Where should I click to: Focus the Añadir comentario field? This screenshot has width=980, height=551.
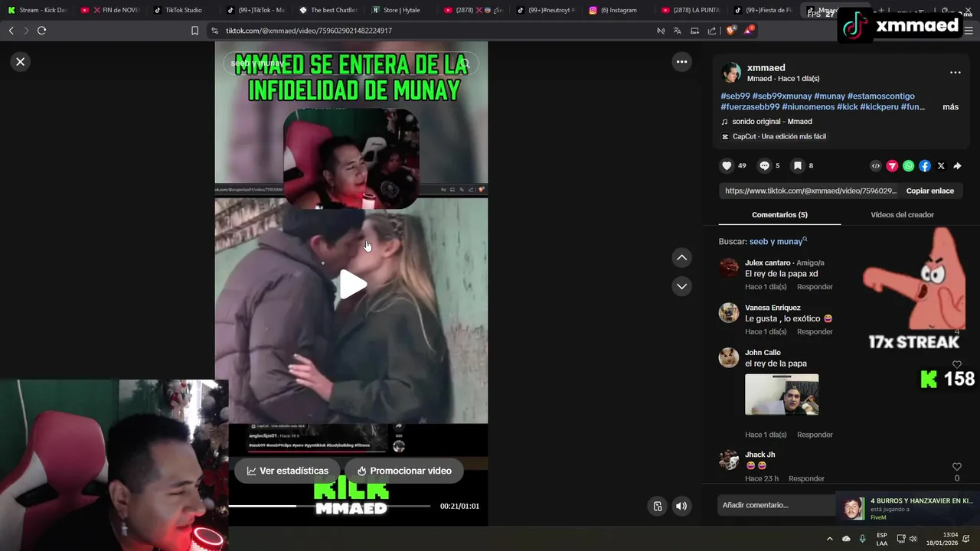point(777,505)
